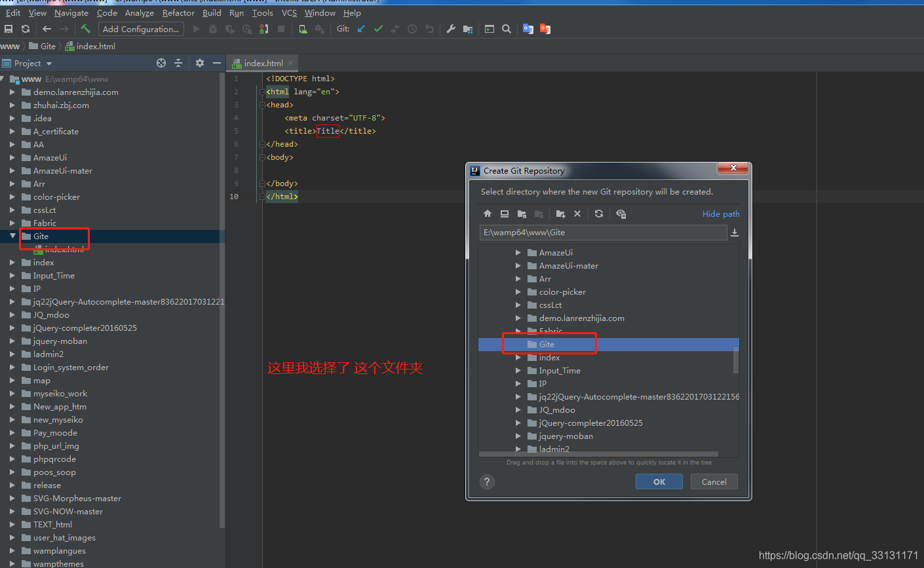Click the New Folder icon in the dialog toolbar
Screen dimensions: 924x568
[x=560, y=214]
